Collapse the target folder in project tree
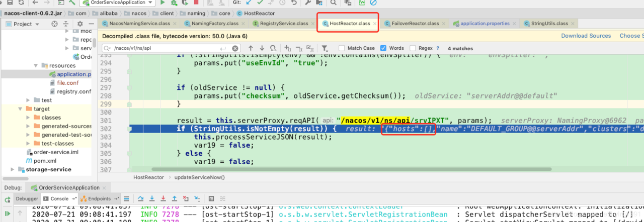This screenshot has height=222, width=644. pos(21,109)
